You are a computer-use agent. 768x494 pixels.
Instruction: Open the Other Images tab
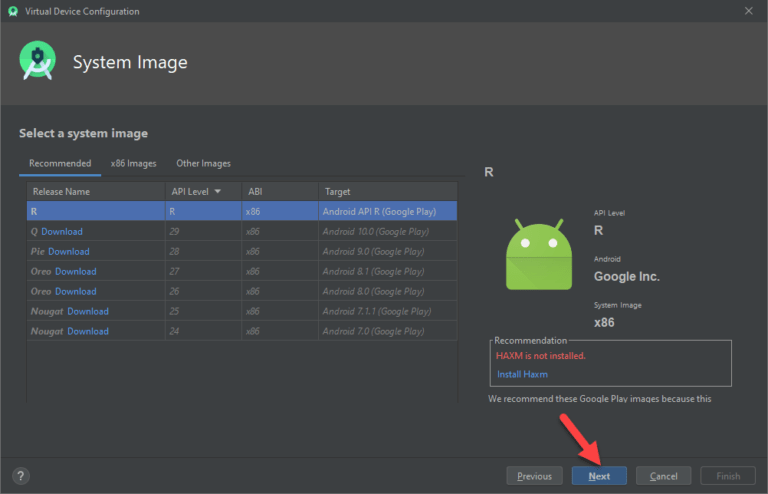(203, 164)
